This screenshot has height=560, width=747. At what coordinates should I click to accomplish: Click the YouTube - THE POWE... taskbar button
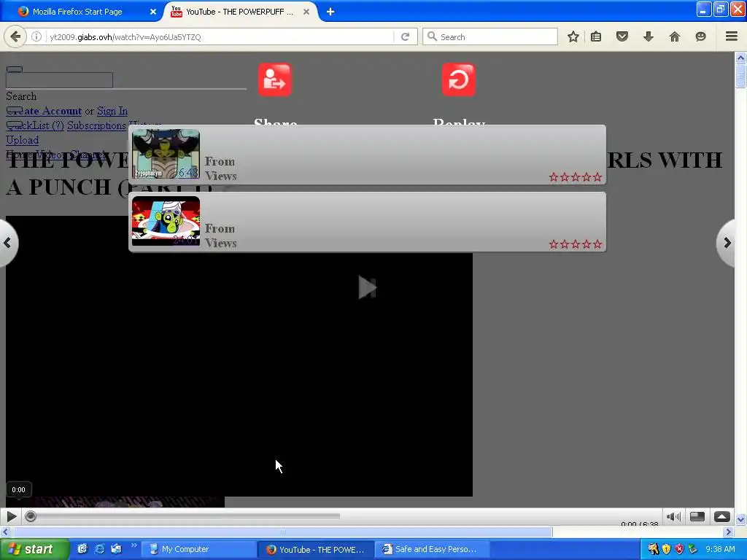point(316,549)
